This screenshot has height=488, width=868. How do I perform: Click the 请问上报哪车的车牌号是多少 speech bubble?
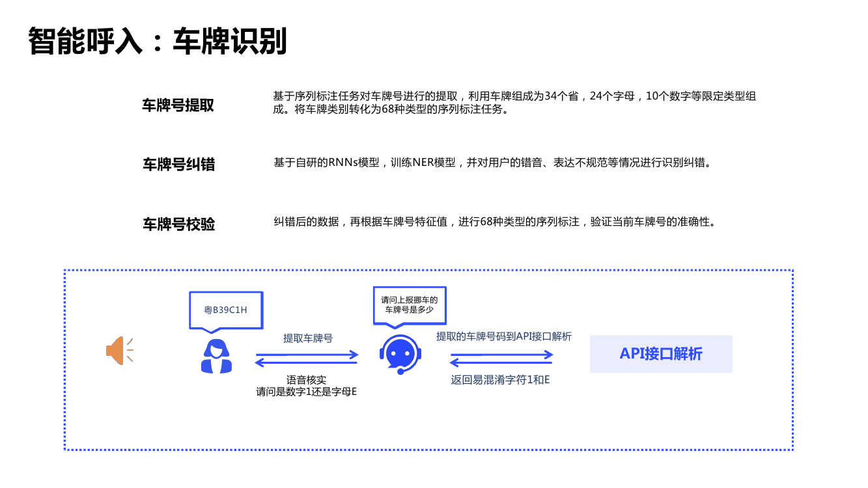tap(409, 305)
